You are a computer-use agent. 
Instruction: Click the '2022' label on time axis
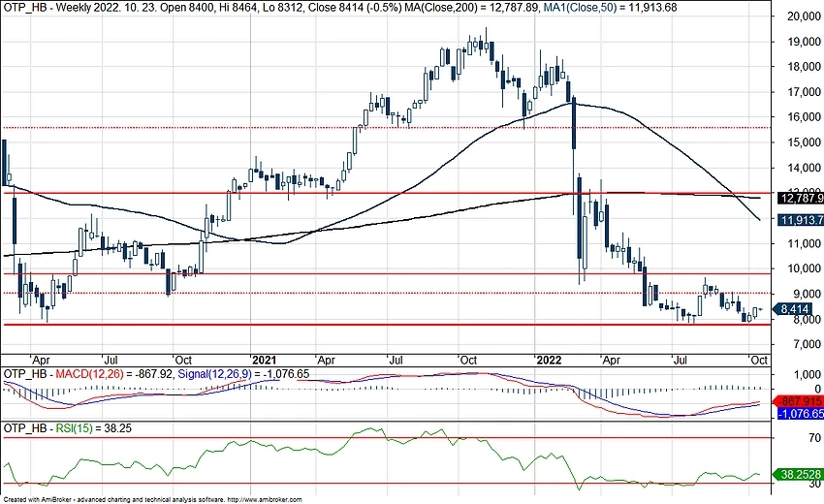tap(549, 361)
